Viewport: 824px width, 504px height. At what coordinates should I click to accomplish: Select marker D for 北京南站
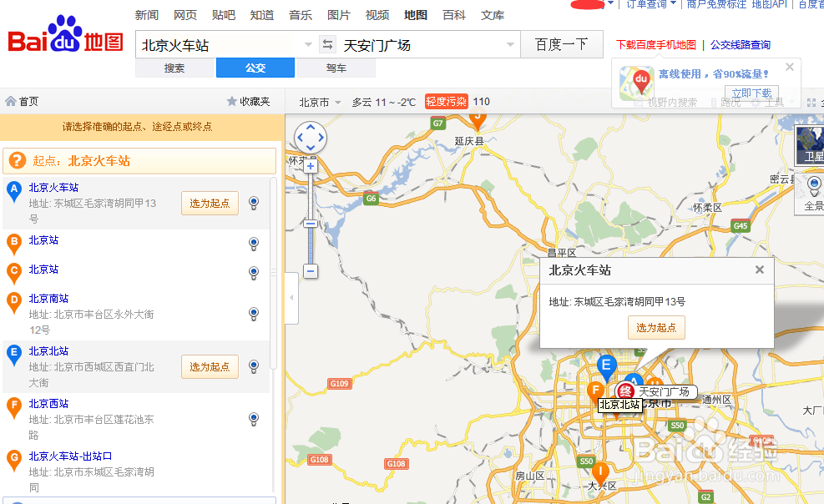(x=13, y=302)
